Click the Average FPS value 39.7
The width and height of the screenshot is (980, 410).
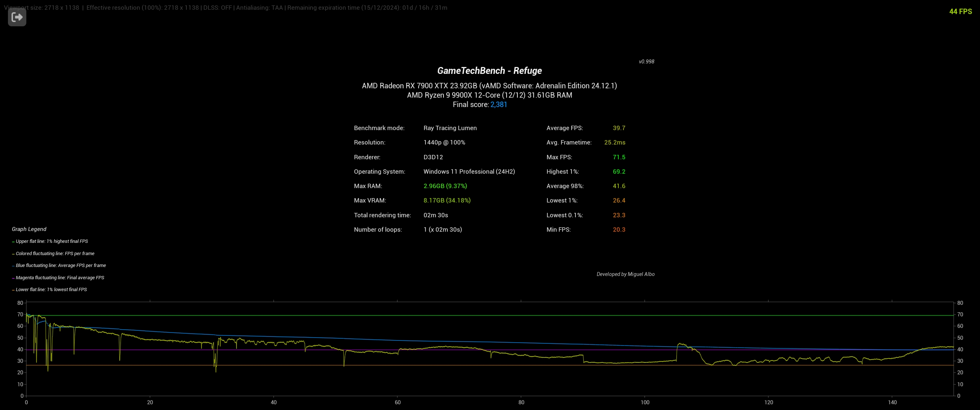[x=619, y=128]
